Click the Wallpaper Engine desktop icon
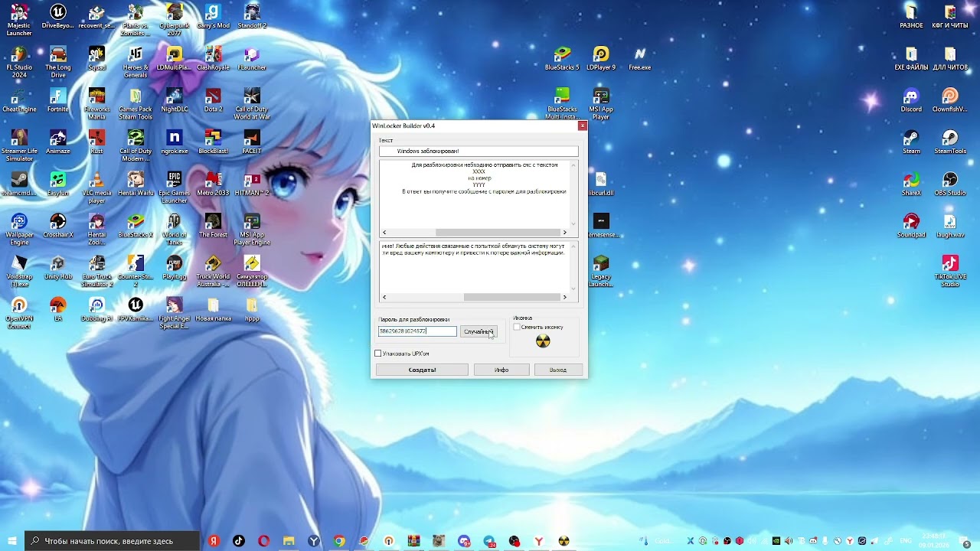Image resolution: width=980 pixels, height=551 pixels. point(19,230)
